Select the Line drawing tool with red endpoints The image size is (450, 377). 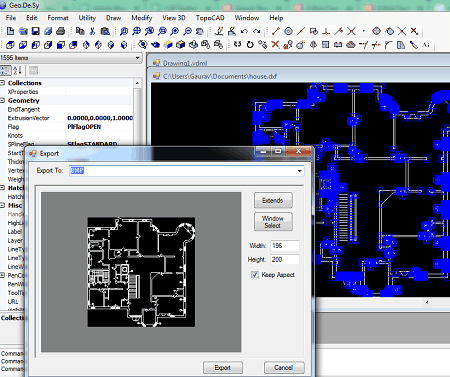tap(276, 31)
